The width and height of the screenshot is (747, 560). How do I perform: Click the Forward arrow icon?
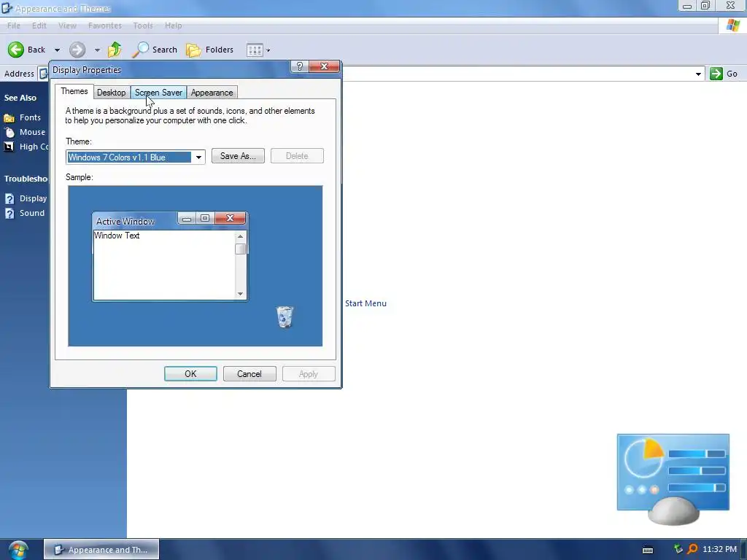click(x=77, y=50)
